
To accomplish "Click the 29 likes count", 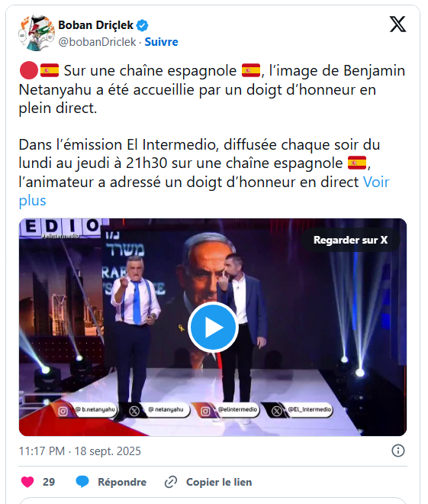I will pos(49,482).
